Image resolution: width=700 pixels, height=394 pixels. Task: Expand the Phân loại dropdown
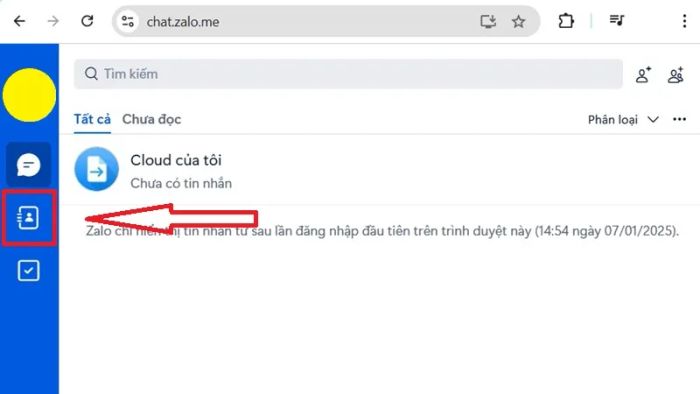point(623,120)
